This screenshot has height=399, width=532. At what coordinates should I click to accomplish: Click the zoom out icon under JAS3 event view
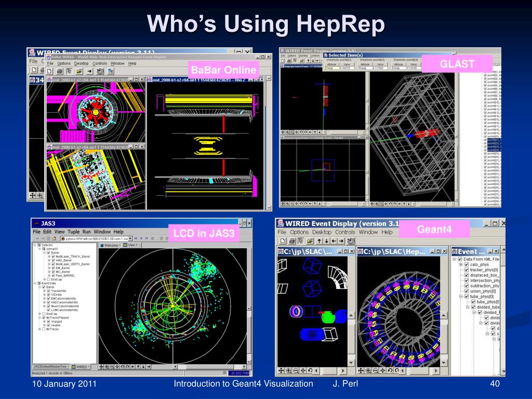(x=112, y=367)
